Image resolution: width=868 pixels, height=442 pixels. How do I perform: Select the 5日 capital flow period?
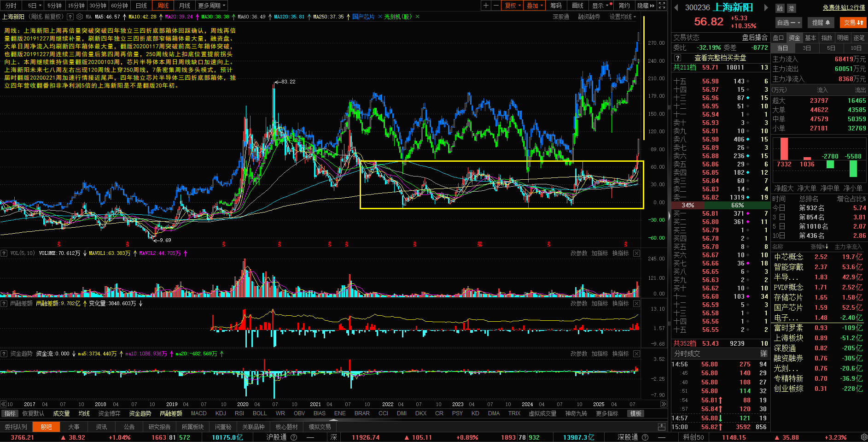(x=831, y=48)
